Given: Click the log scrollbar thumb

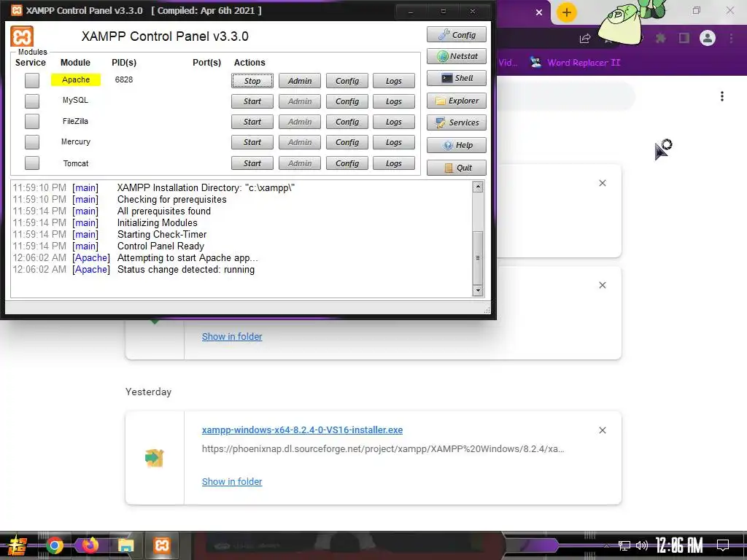Looking at the screenshot, I should tap(478, 257).
